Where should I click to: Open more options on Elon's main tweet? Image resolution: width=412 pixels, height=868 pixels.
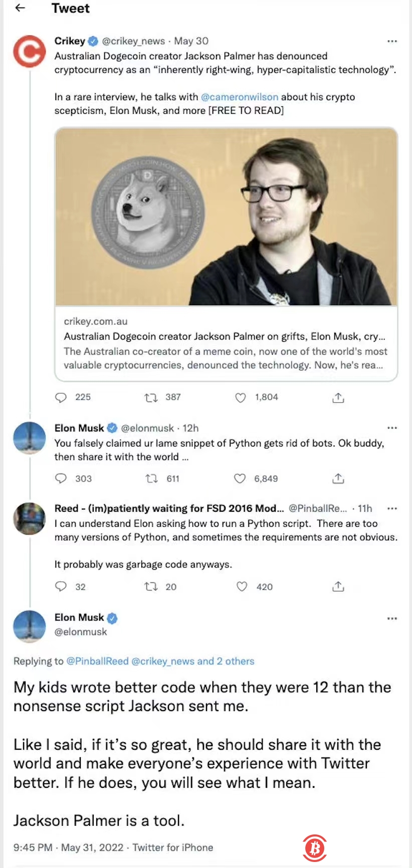coord(392,618)
